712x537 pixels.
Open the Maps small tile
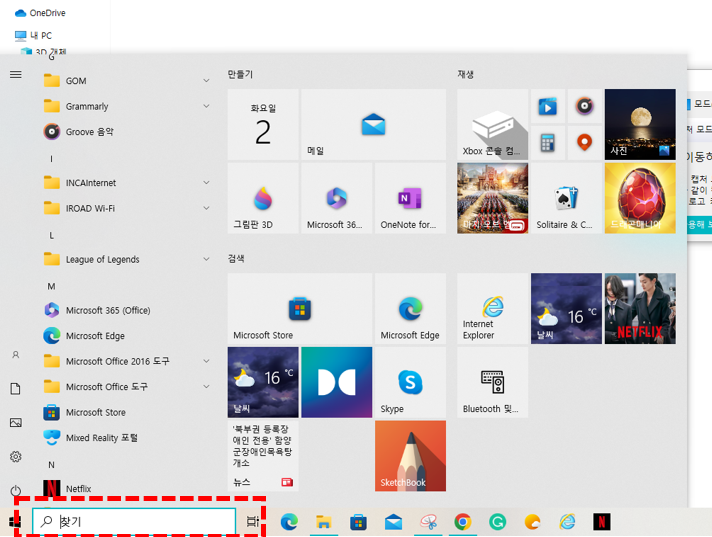(584, 143)
